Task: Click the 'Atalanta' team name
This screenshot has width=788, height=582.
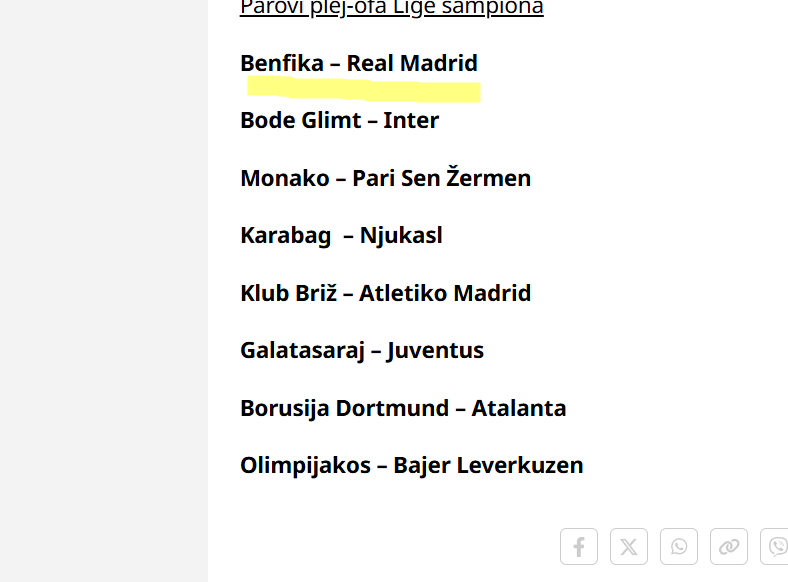Action: 519,409
